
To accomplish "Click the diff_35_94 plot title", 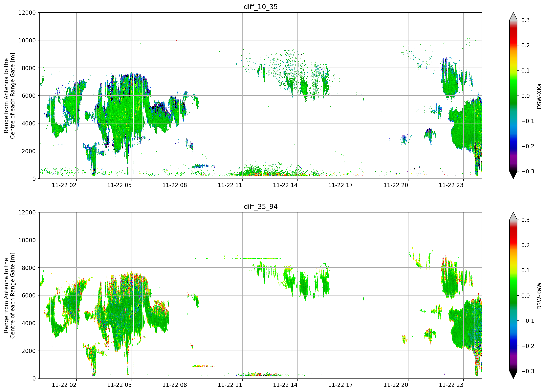I will pos(260,207).
